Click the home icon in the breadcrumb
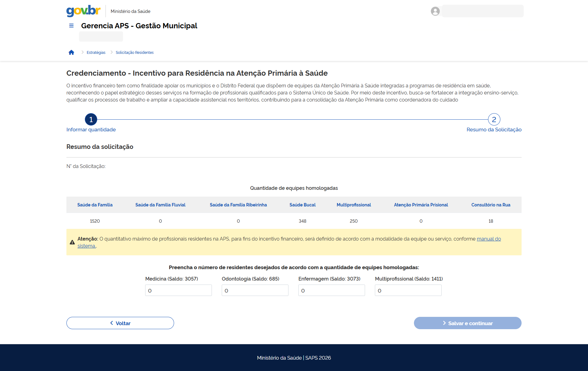The height and width of the screenshot is (371, 588). click(71, 52)
